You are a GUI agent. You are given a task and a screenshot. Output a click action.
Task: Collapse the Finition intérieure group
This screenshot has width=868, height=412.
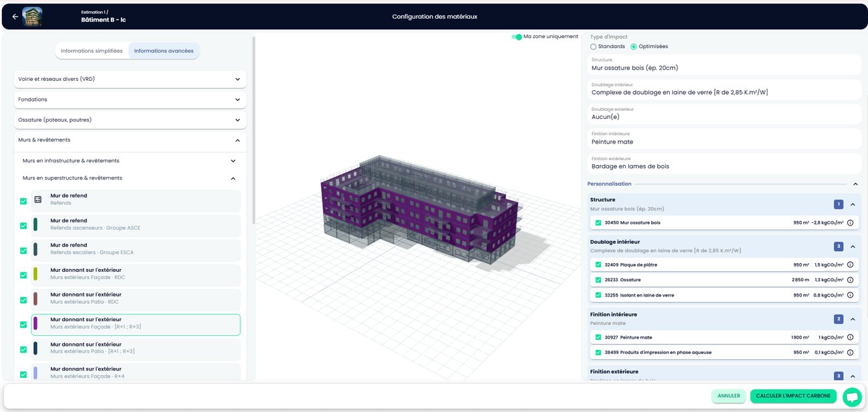[x=853, y=319]
